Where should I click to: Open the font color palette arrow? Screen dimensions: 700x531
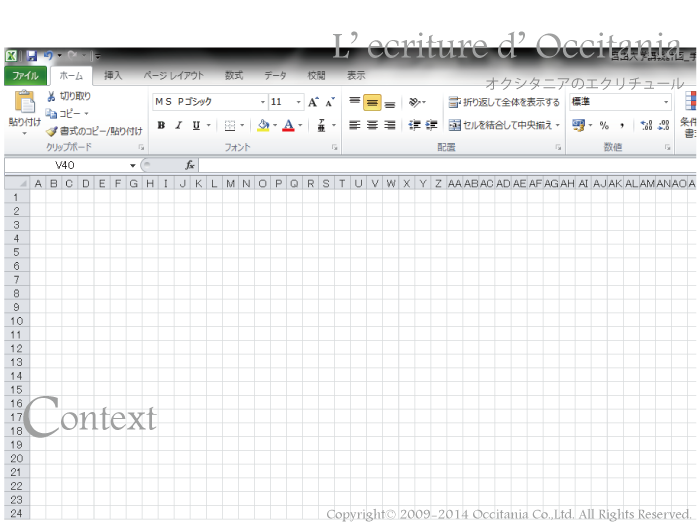pos(300,125)
